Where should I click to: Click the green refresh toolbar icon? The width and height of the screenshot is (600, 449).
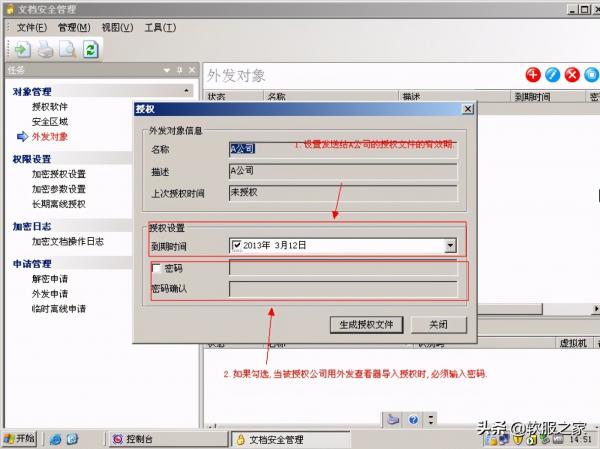pos(91,50)
